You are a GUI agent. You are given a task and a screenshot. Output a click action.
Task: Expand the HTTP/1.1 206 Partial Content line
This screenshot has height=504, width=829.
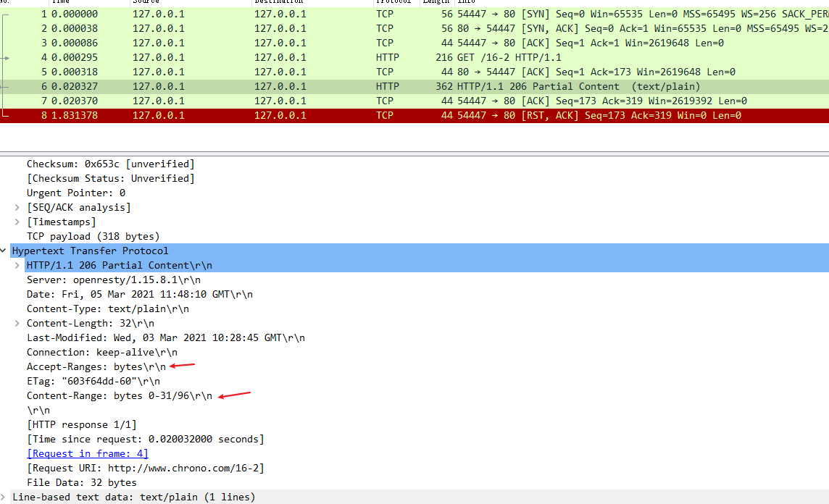tap(18, 266)
